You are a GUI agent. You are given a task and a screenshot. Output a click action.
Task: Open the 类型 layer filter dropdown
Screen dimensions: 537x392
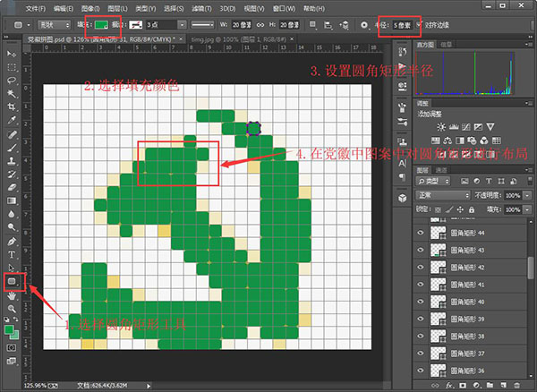(433, 181)
